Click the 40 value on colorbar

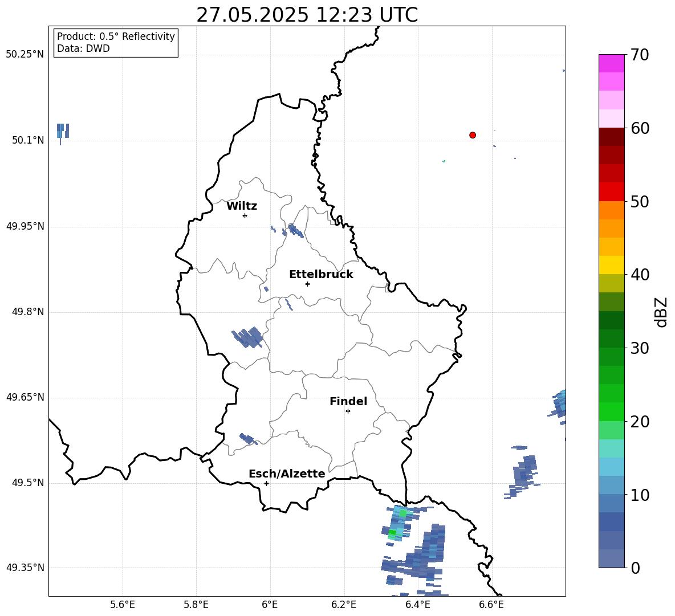pos(640,275)
